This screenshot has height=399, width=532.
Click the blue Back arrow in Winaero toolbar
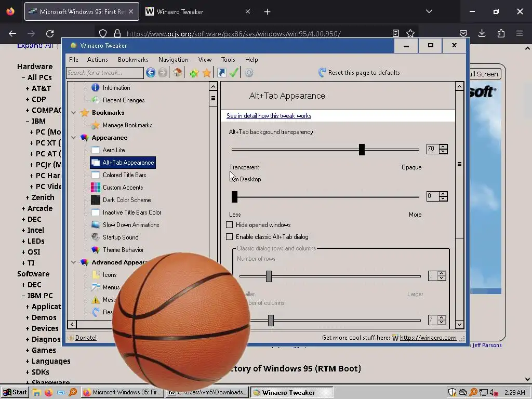151,73
